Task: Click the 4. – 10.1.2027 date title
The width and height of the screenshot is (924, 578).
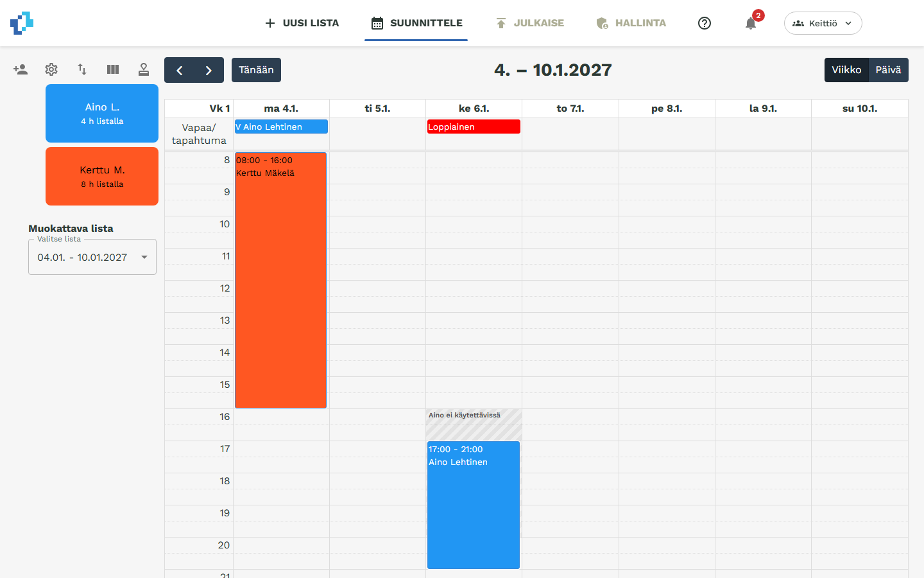Action: (553, 70)
